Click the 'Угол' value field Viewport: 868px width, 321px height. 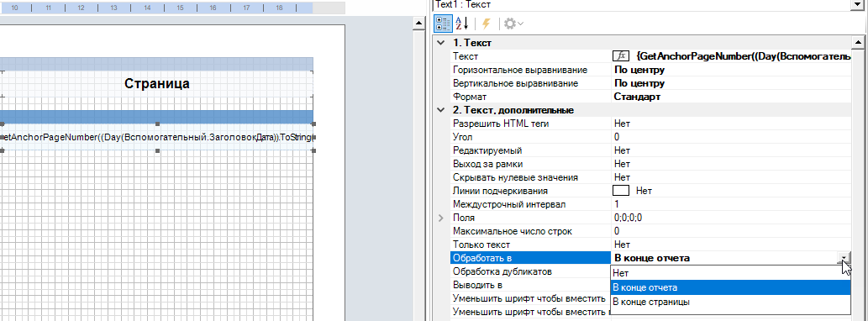pos(731,137)
